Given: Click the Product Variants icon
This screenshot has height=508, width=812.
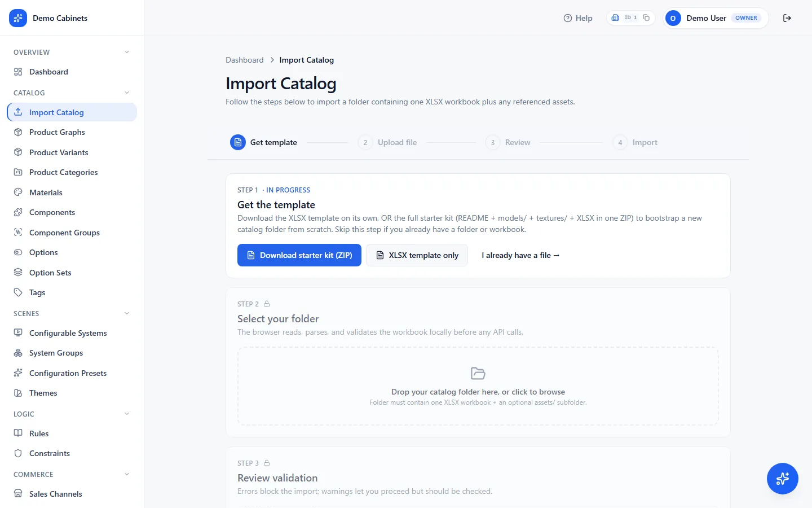Looking at the screenshot, I should [x=18, y=152].
